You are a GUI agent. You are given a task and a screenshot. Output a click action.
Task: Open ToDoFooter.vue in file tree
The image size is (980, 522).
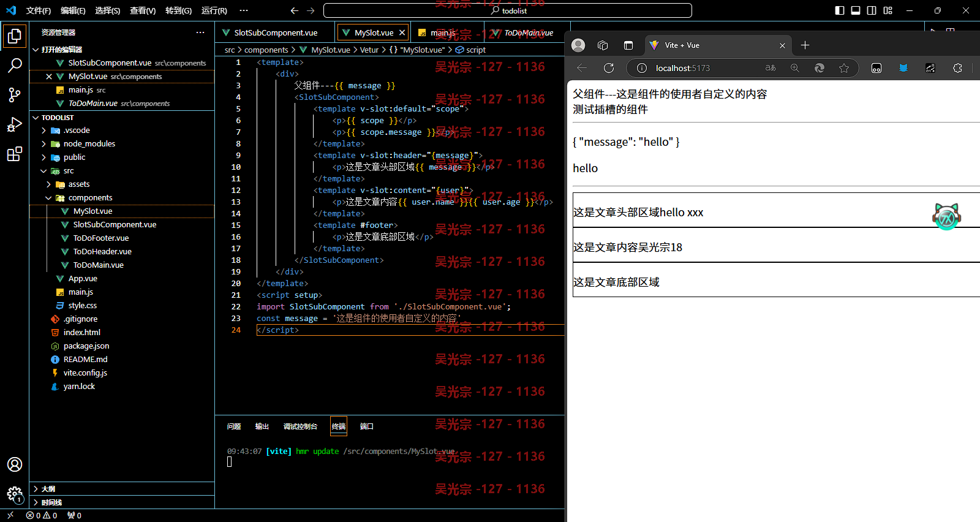point(101,238)
